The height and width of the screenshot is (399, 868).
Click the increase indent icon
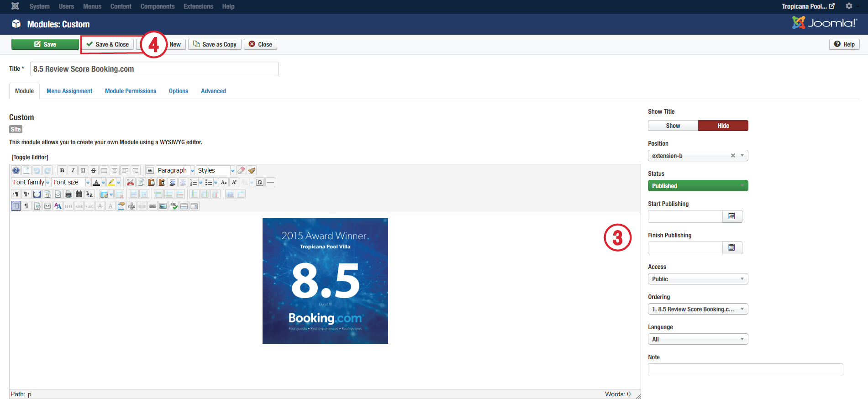pyautogui.click(x=173, y=182)
